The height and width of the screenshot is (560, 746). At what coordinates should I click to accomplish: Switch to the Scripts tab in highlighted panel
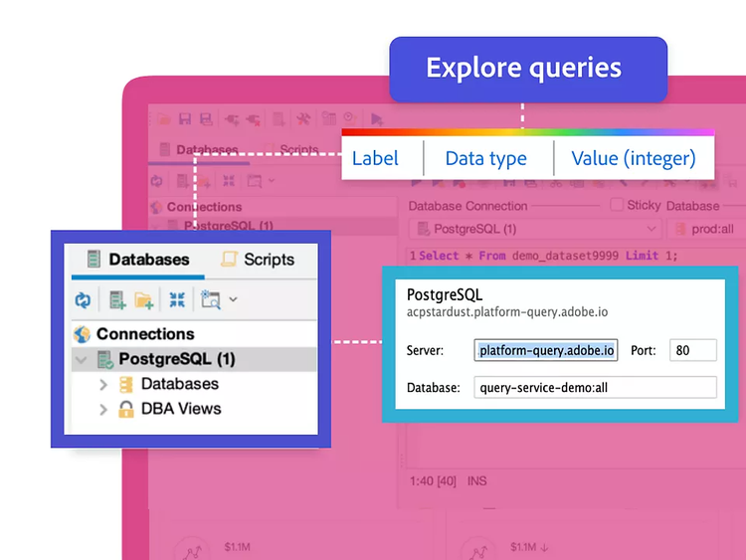tap(258, 260)
